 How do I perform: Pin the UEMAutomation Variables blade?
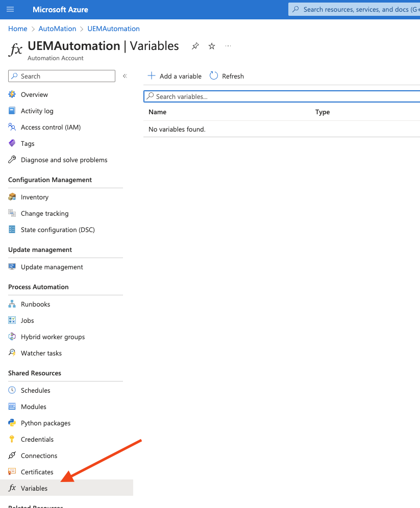click(x=195, y=46)
